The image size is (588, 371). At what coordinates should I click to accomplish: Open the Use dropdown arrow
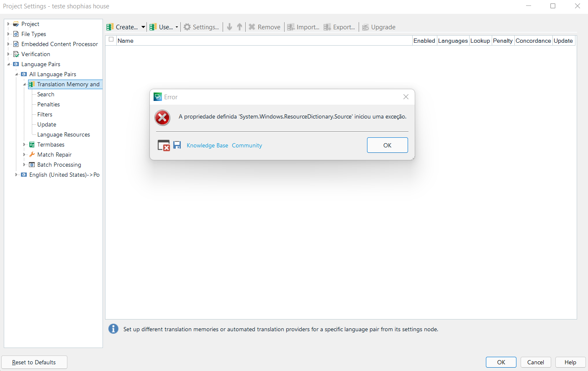click(177, 27)
